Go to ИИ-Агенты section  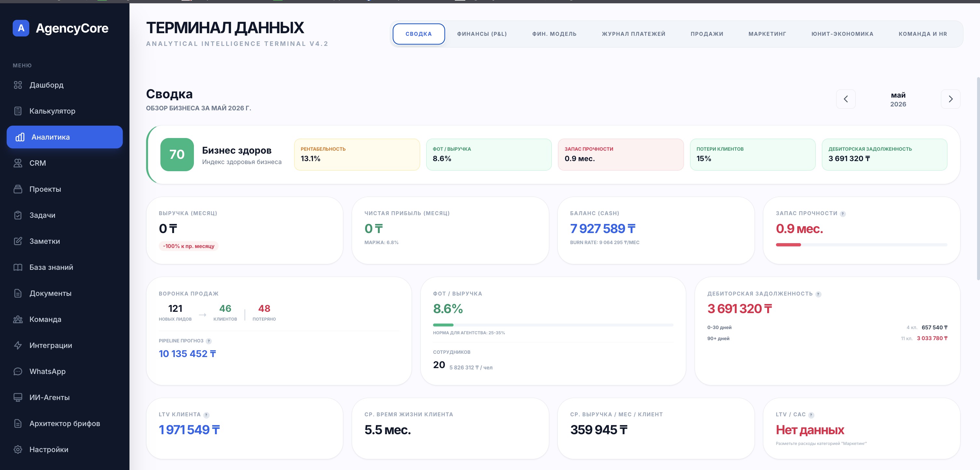tap(65, 397)
